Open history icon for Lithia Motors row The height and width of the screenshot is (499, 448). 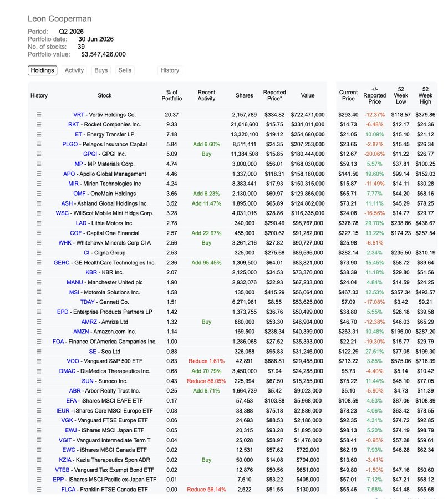tap(39, 223)
